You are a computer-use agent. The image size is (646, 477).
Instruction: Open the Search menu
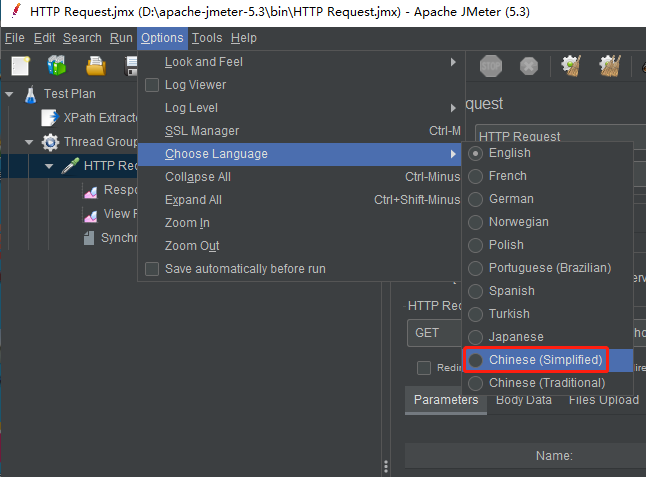coord(82,38)
